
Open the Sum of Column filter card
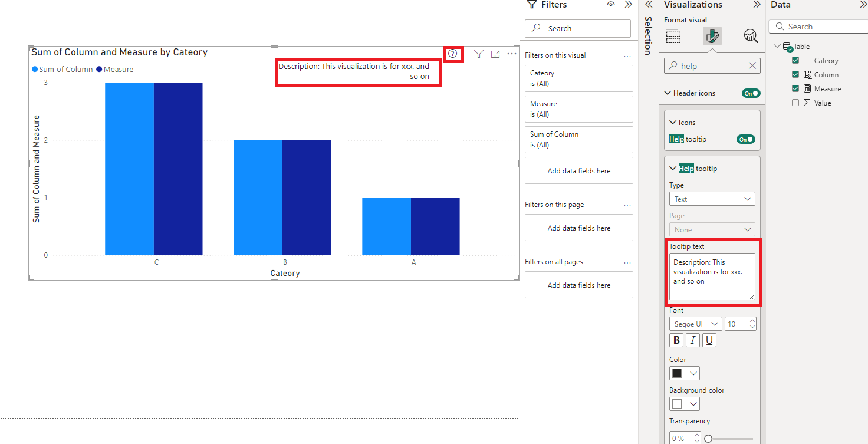tap(579, 140)
